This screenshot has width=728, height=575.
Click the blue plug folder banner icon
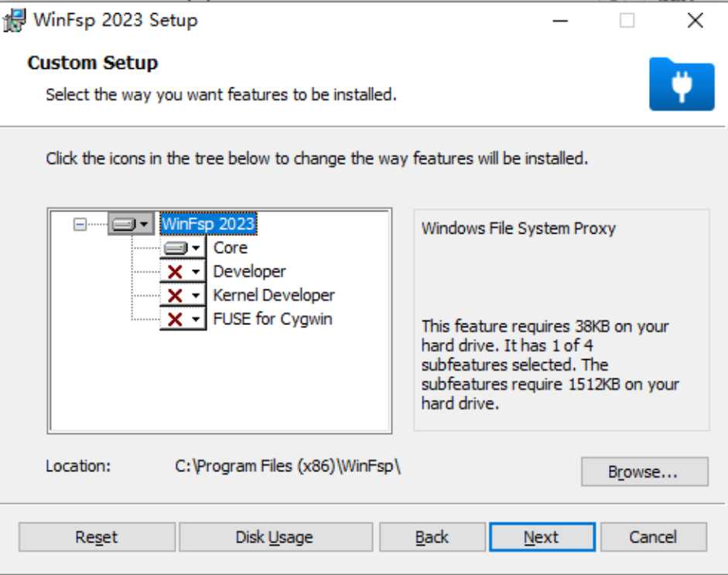point(682,84)
